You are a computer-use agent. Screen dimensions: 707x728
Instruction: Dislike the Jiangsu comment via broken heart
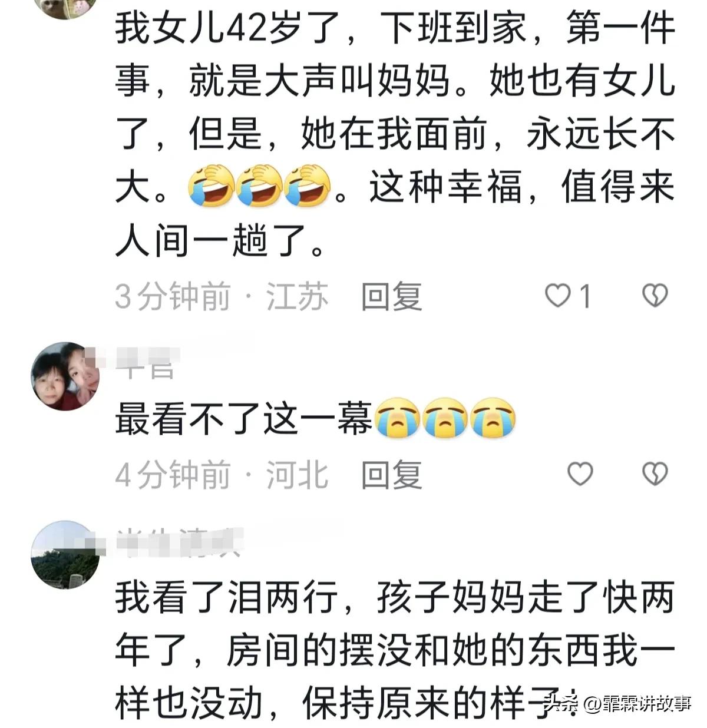point(655,296)
